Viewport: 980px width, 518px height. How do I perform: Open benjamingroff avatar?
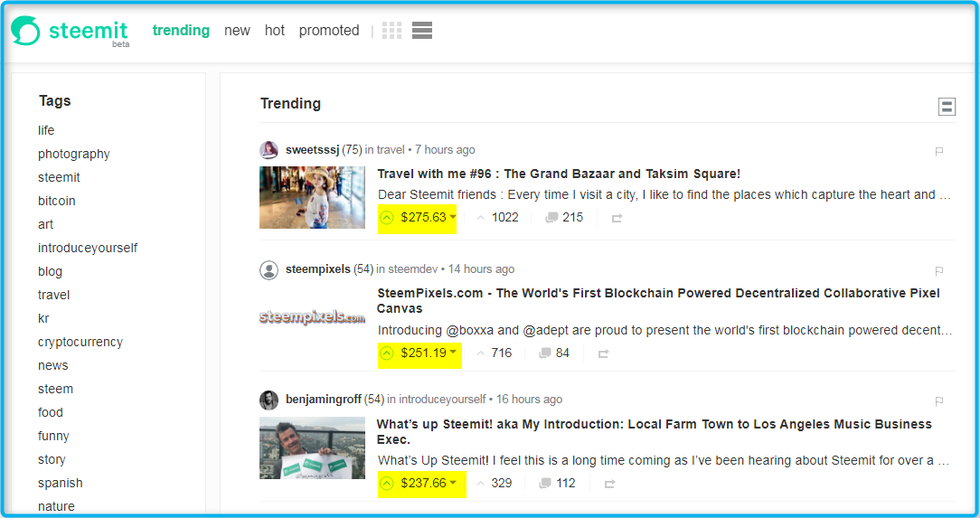coord(269,400)
